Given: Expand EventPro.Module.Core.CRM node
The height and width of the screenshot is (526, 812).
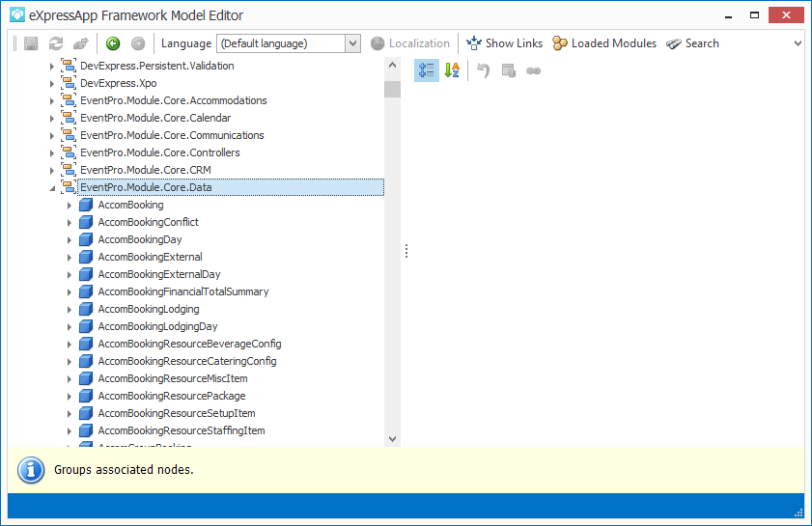Looking at the screenshot, I should [52, 170].
